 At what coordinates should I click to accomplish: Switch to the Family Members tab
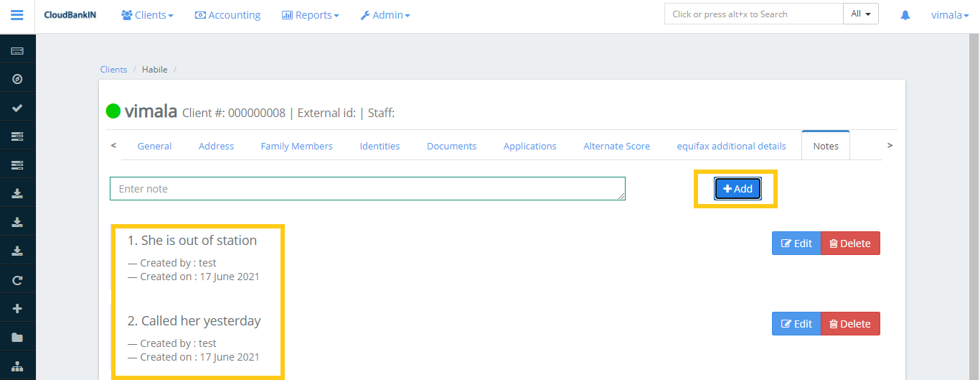click(x=296, y=146)
